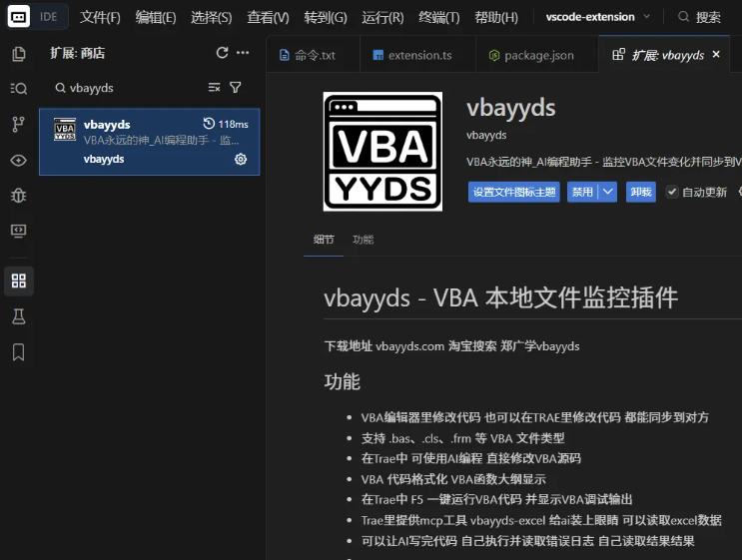Click the 禁用 disable button

point(582,192)
